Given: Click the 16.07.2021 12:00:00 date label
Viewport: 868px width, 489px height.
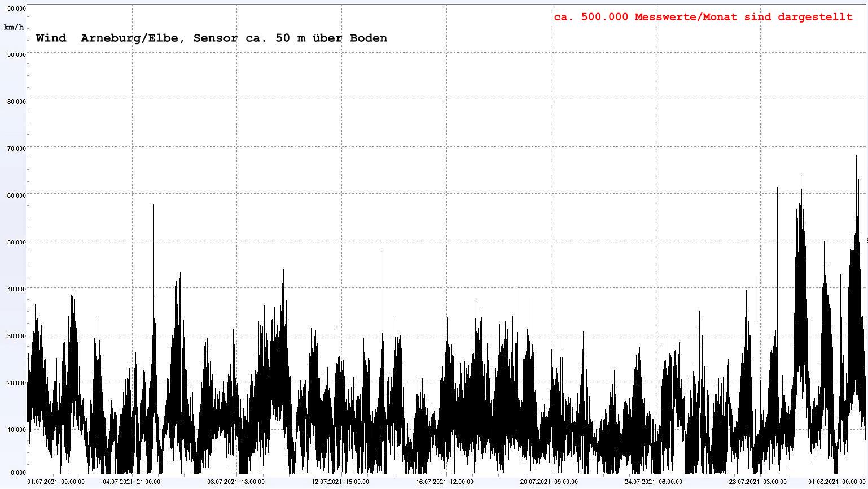Looking at the screenshot, I should [445, 482].
